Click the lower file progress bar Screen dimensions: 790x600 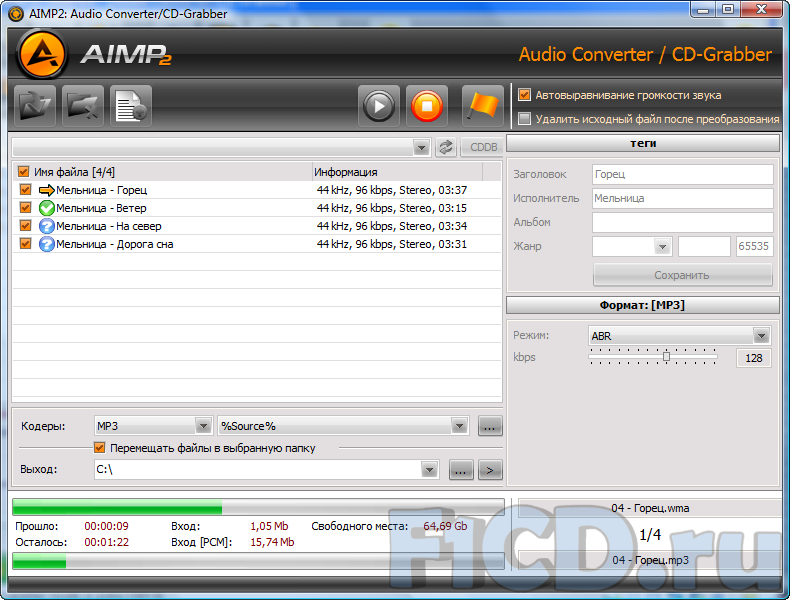click(258, 561)
